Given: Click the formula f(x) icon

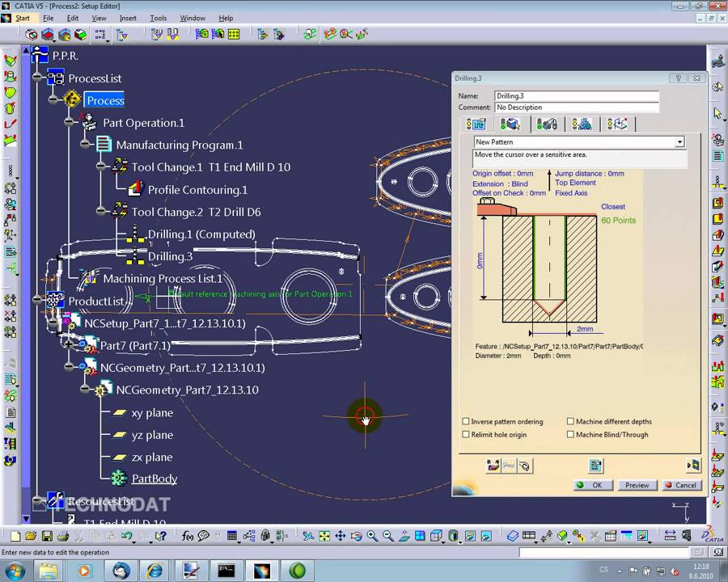Looking at the screenshot, I should point(188,536).
